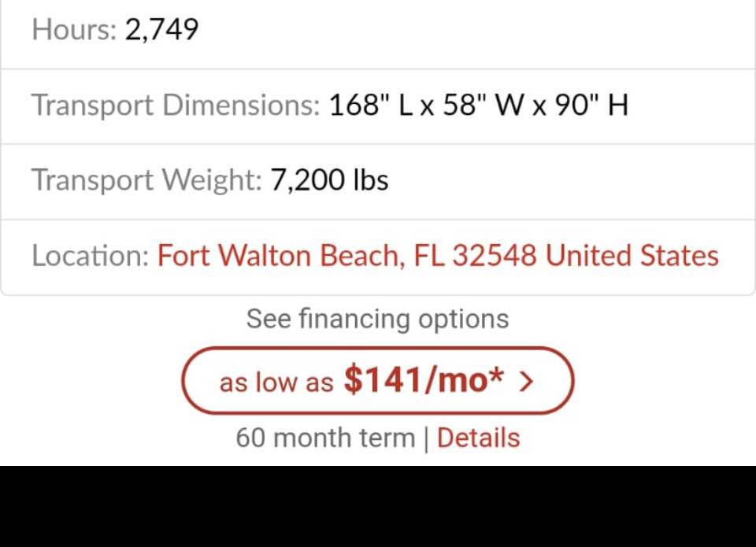Click the separator between term and Details
Screen dimensions: 756x547
click(x=426, y=438)
